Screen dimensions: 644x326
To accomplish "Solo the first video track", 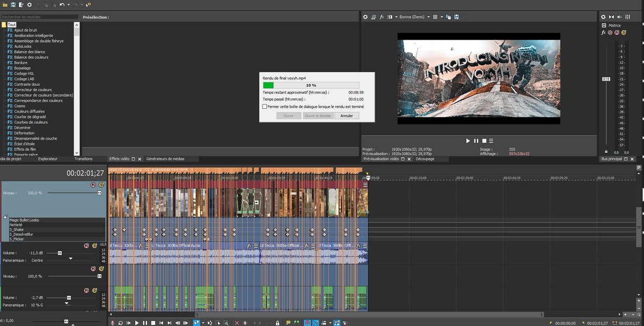I will 100,184.
